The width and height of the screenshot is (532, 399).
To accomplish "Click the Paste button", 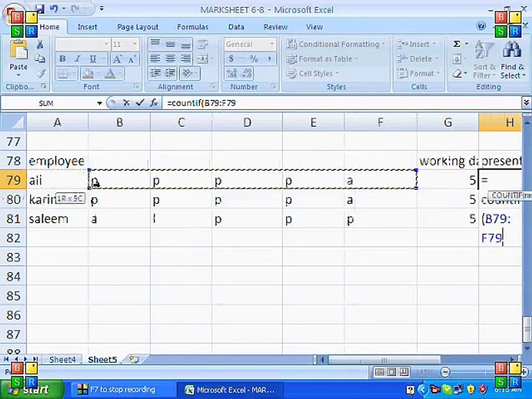I will [18, 58].
